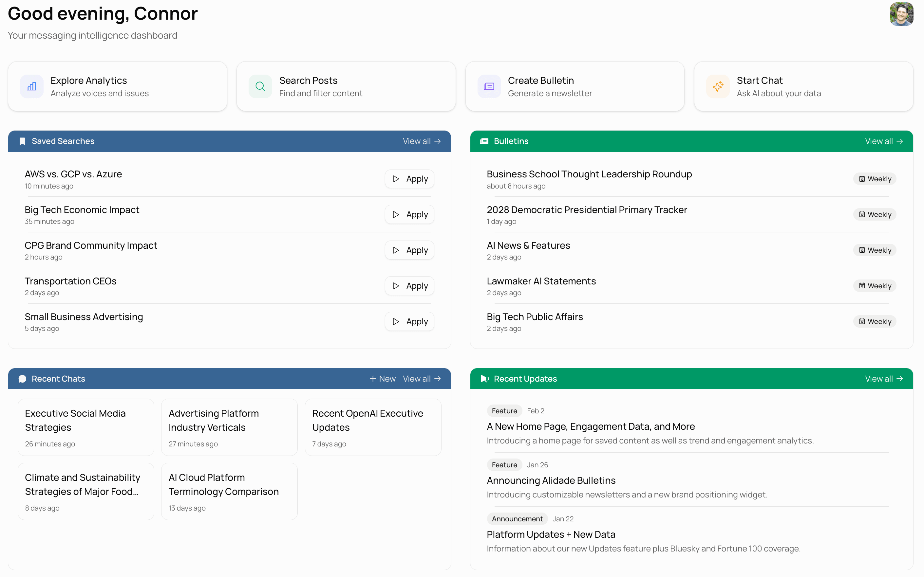Image resolution: width=924 pixels, height=577 pixels.
Task: View all Saved Searches
Action: tap(421, 141)
